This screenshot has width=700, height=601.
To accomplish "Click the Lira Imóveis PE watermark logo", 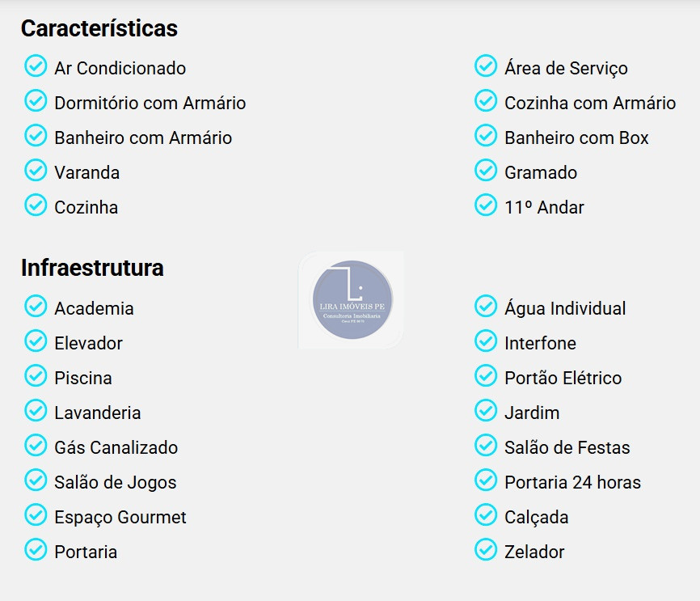I will pos(352,300).
